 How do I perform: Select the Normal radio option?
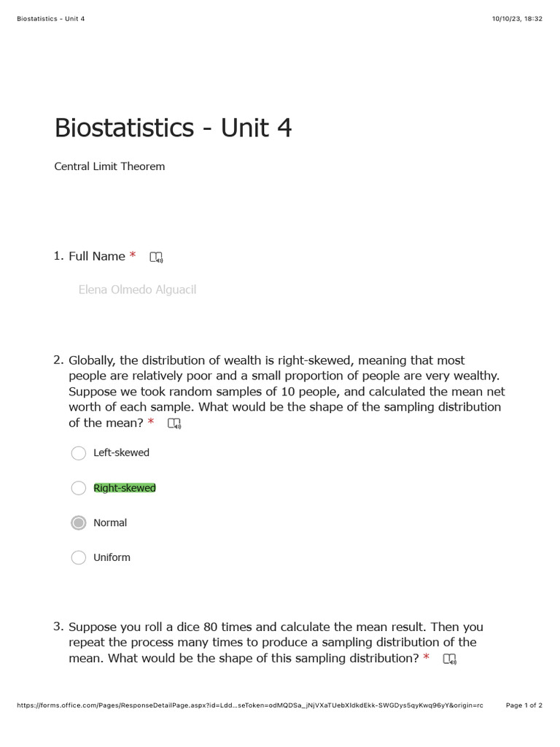tap(79, 523)
